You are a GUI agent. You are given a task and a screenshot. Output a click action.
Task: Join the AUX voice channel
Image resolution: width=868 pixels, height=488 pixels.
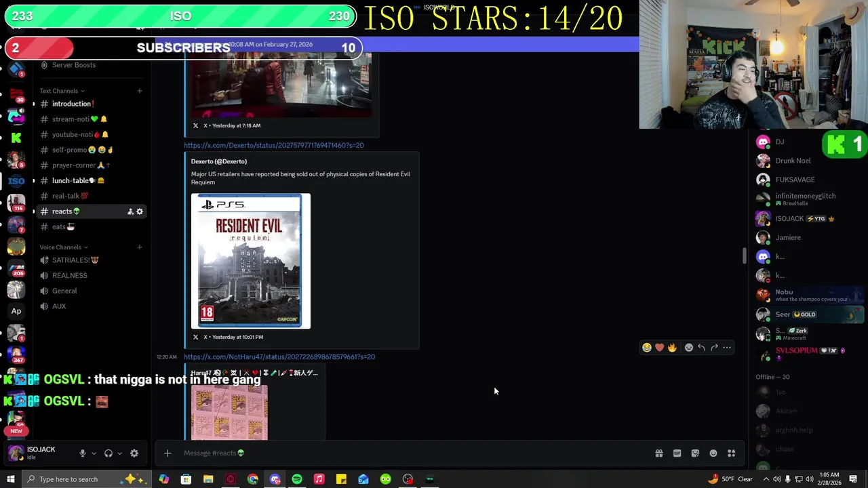point(92,306)
